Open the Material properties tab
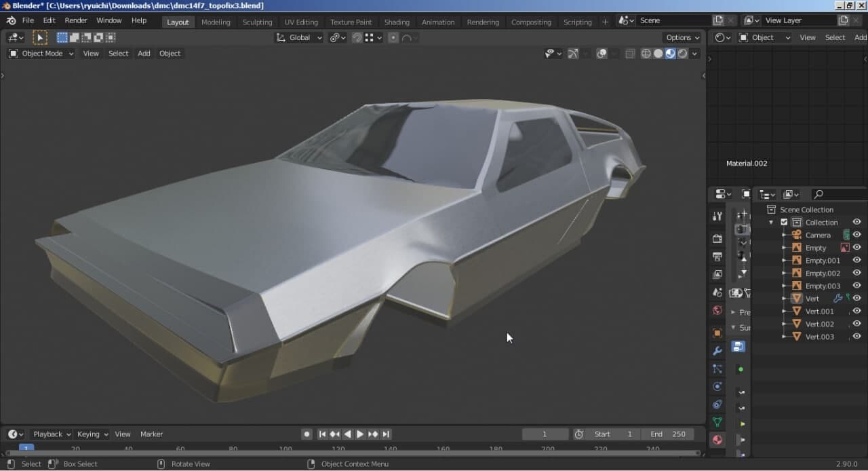 (717, 440)
